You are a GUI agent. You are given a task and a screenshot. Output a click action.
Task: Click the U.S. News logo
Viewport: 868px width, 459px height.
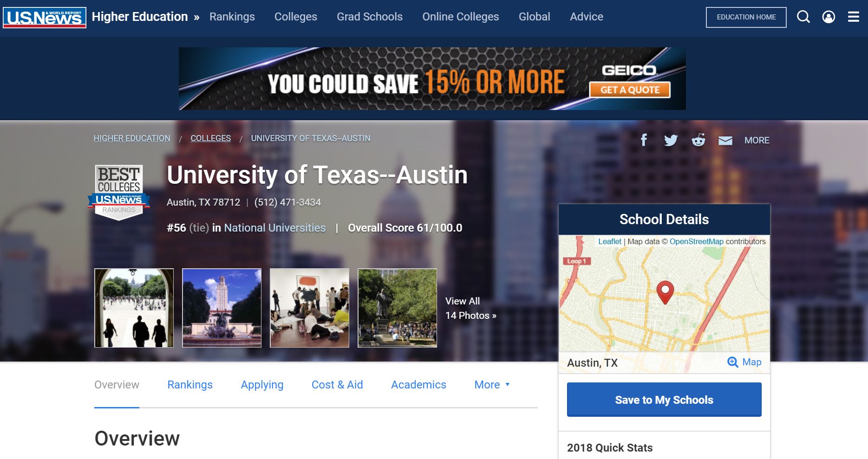click(45, 17)
